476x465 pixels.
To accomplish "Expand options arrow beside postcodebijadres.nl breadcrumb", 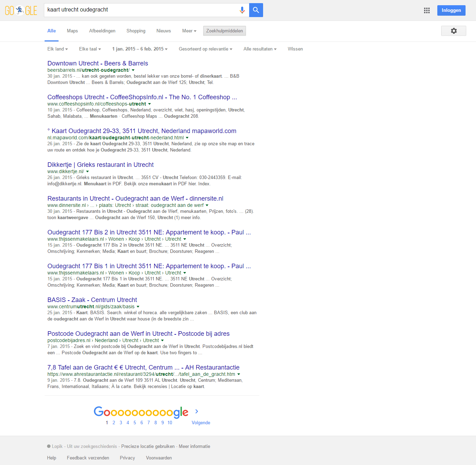I will (x=162, y=340).
